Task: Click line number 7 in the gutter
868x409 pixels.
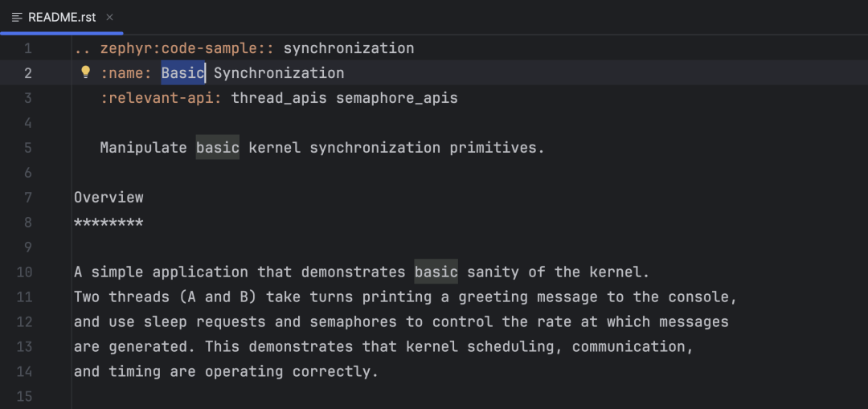Action: pos(27,198)
